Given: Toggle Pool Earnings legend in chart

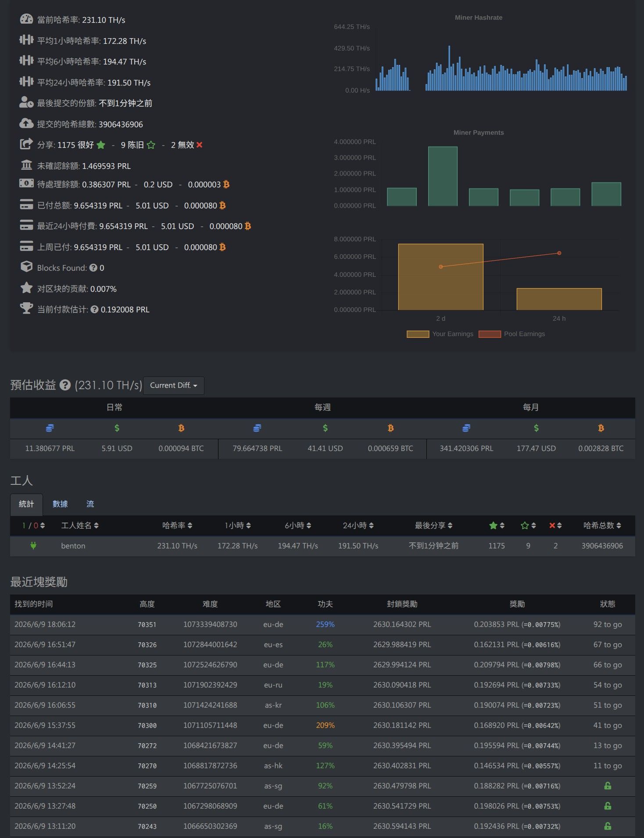Looking at the screenshot, I should coord(512,334).
